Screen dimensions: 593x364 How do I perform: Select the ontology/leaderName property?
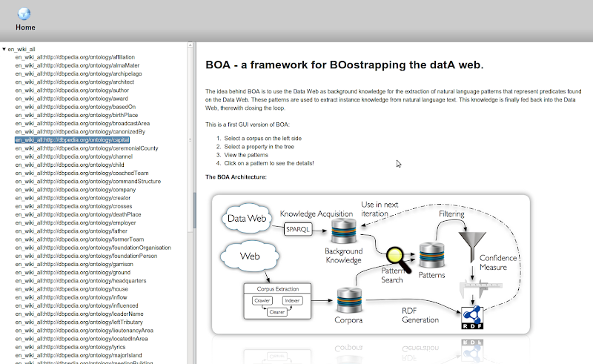coord(79,314)
